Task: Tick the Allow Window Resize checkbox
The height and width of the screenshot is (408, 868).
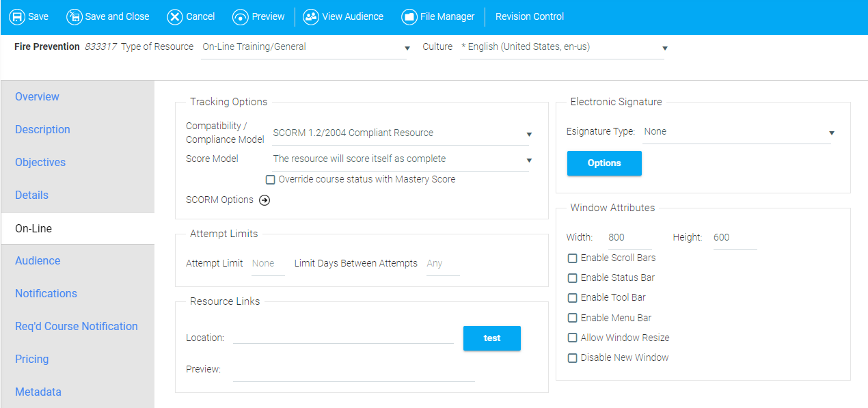Action: (572, 338)
